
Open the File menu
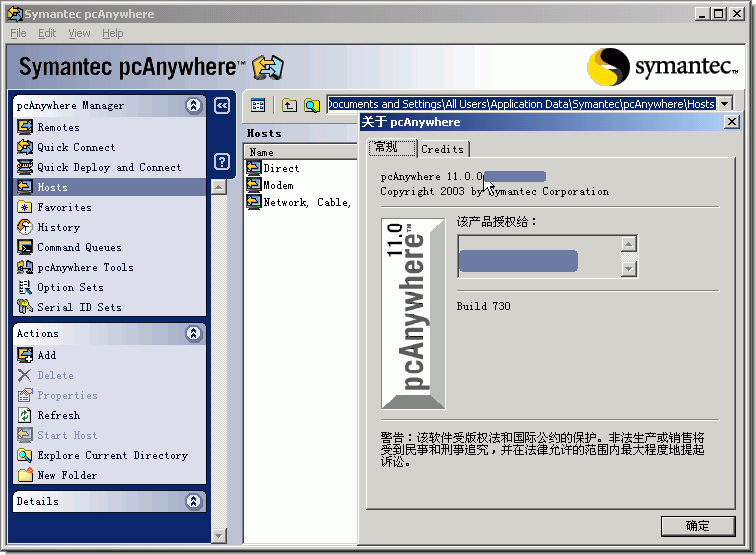click(18, 33)
